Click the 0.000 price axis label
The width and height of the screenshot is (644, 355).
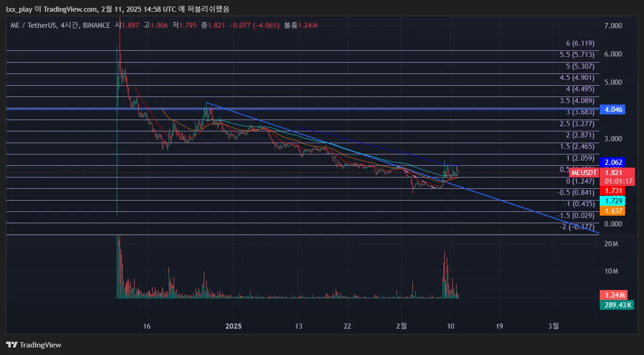point(613,223)
